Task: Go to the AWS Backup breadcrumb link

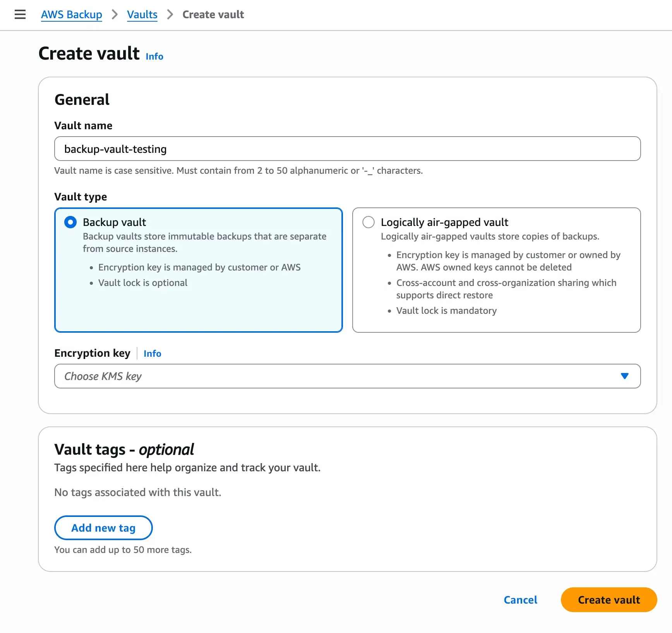Action: point(72,15)
